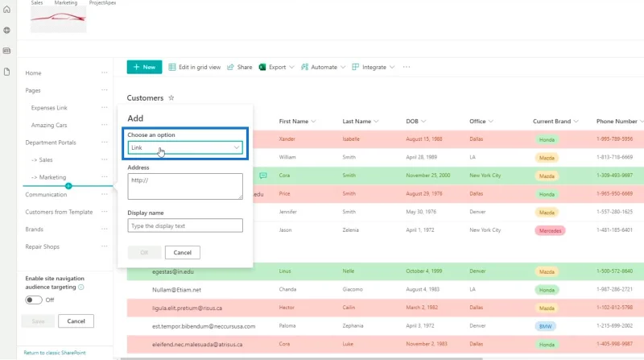Open the ellipsis menu next to Repair Shops

[x=105, y=246]
